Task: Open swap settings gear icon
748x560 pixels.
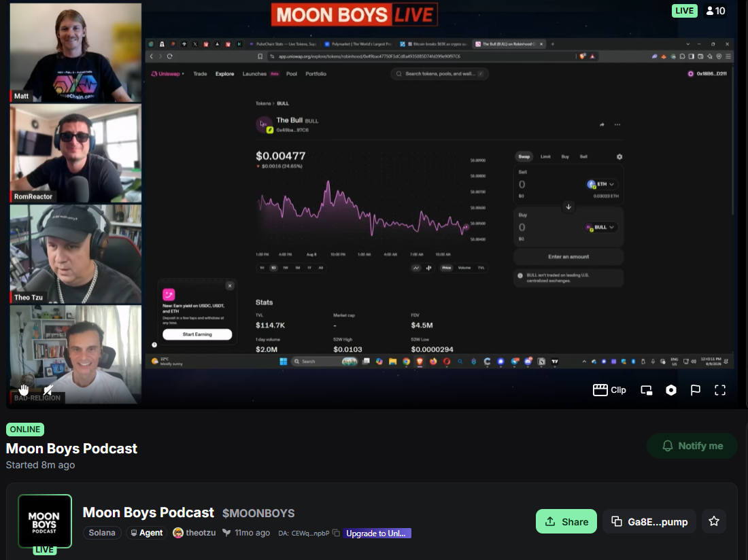Action: pos(619,156)
